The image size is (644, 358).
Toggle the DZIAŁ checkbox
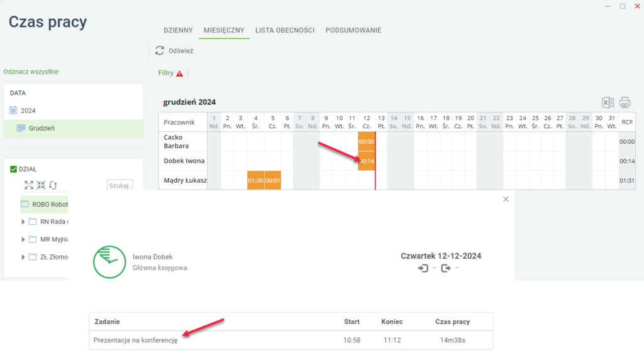13,169
